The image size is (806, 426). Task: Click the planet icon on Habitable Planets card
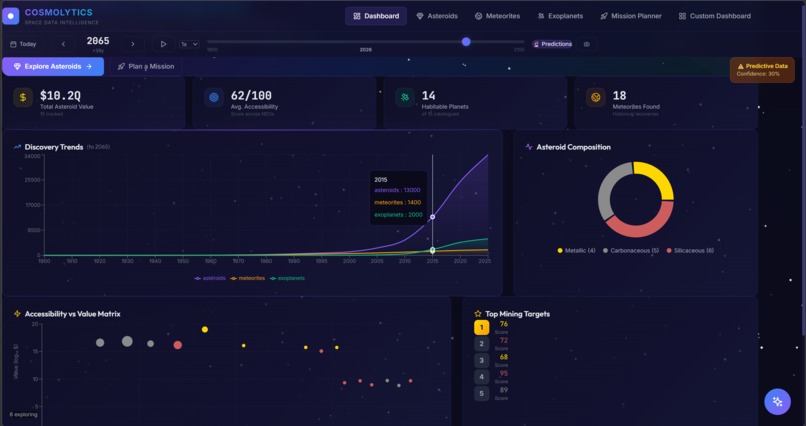405,97
